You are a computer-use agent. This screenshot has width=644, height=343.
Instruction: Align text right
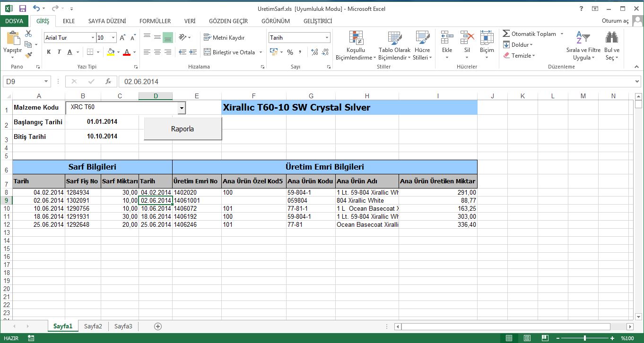[167, 52]
